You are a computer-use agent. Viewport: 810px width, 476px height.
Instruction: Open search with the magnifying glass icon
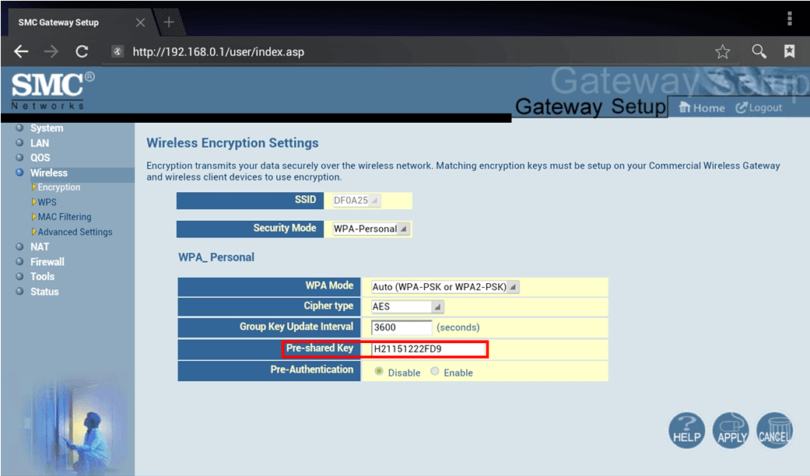[759, 51]
